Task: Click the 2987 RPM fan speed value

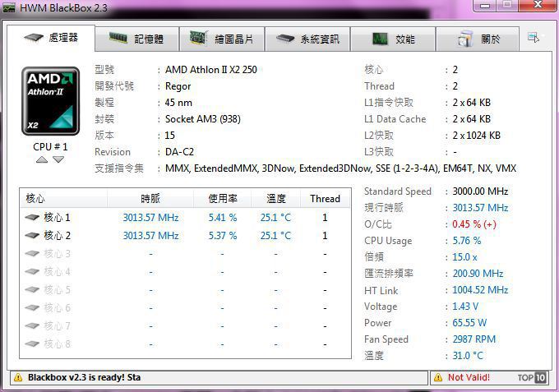Action: (474, 339)
